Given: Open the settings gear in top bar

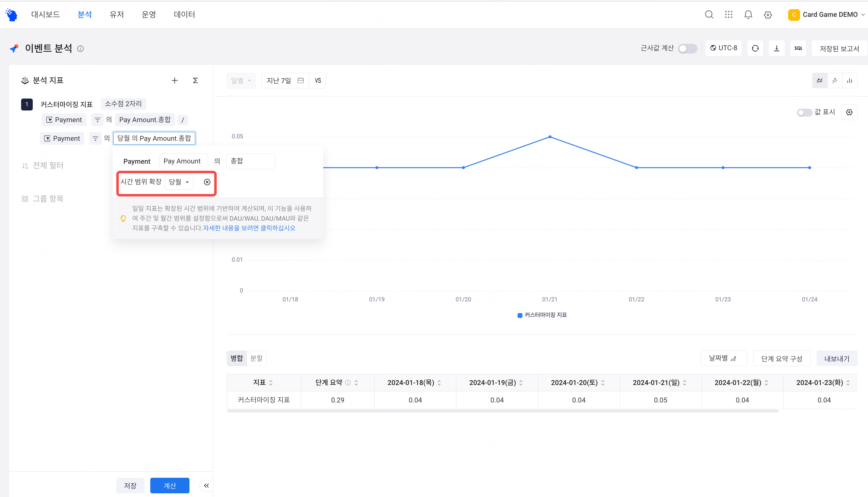Looking at the screenshot, I should [768, 15].
